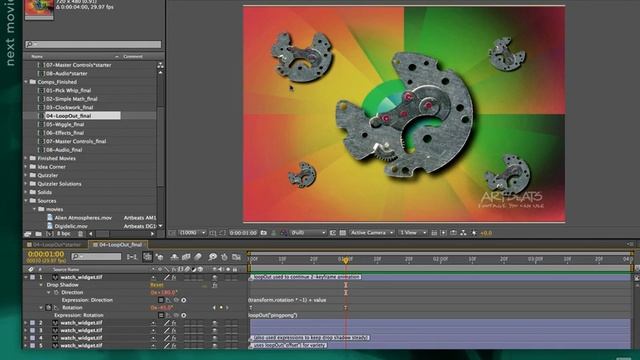
Task: Toggle pixel aspect ratio correction icon
Action: pos(434,233)
